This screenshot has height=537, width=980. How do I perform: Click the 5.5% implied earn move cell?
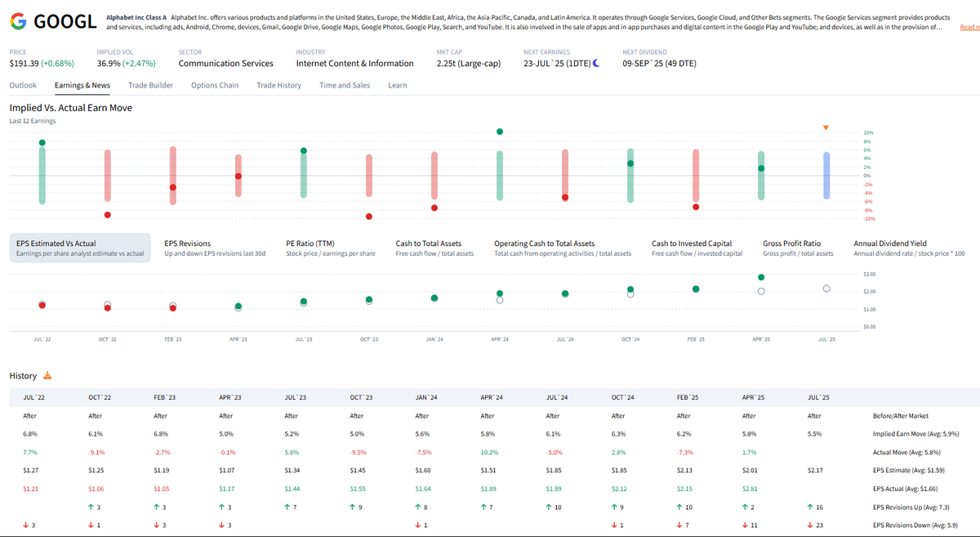tap(814, 433)
